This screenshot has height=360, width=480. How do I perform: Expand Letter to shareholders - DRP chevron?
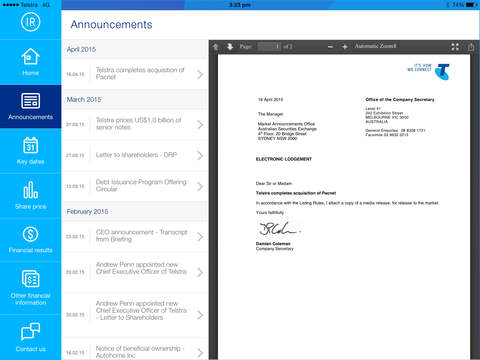click(x=200, y=155)
